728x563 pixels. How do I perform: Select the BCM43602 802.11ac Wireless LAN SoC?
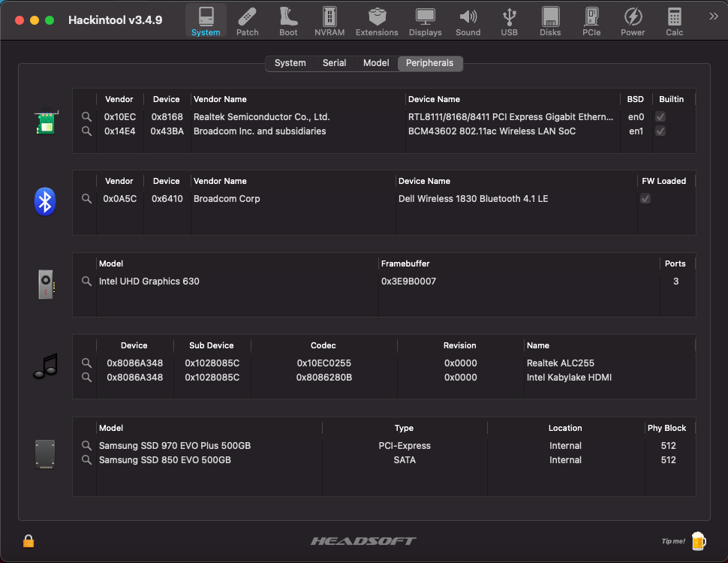click(492, 131)
